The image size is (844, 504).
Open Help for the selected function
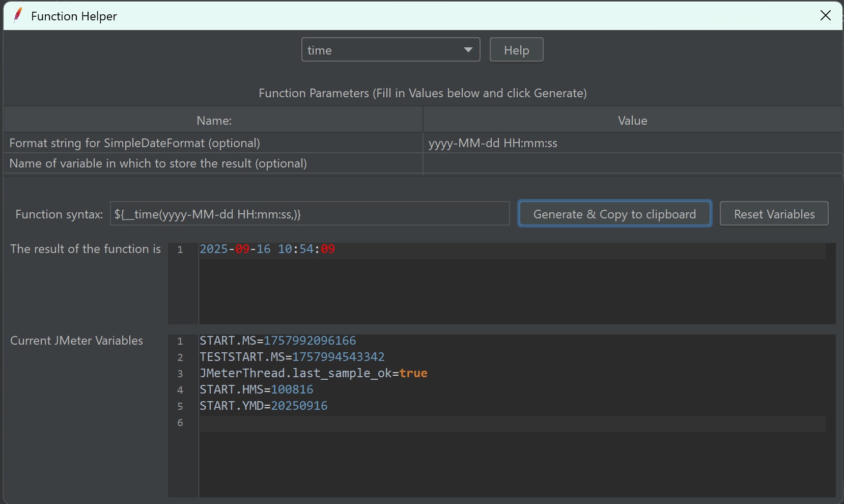click(516, 50)
